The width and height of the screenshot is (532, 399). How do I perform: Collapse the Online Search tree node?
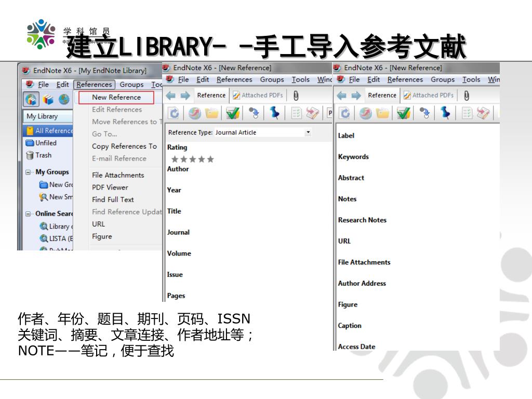(x=28, y=214)
